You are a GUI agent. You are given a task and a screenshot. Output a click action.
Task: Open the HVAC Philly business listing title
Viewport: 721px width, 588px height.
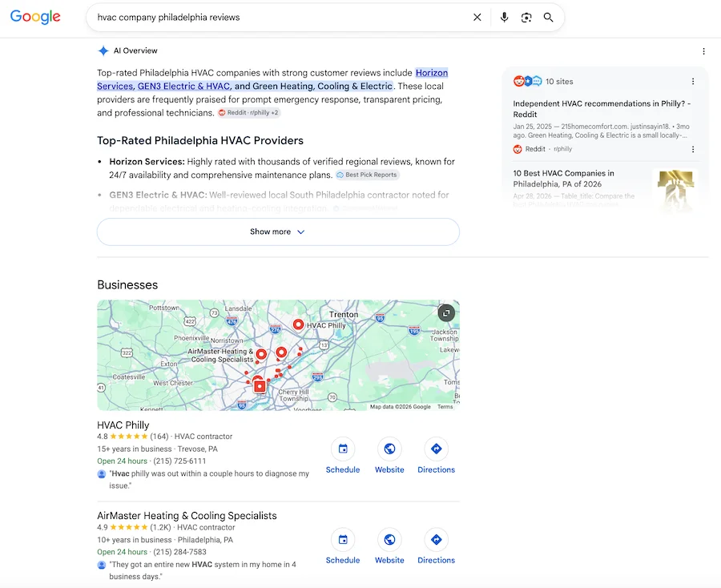coord(123,425)
